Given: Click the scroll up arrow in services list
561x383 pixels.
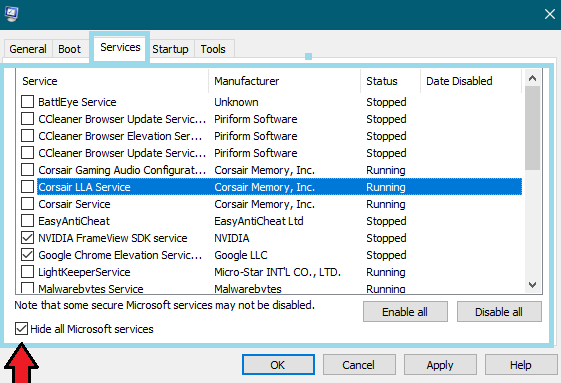Looking at the screenshot, I should point(532,78).
